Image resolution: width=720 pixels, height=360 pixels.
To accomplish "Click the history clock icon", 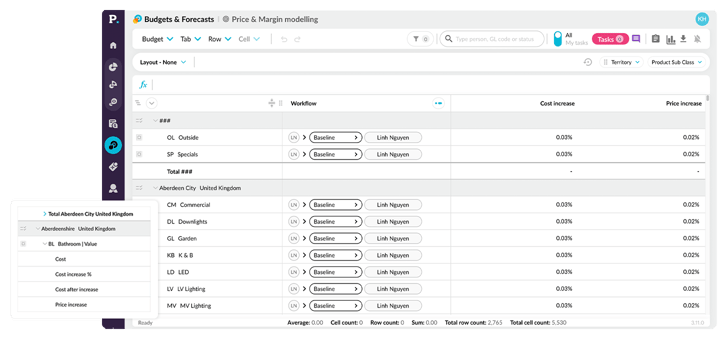I will click(x=588, y=62).
